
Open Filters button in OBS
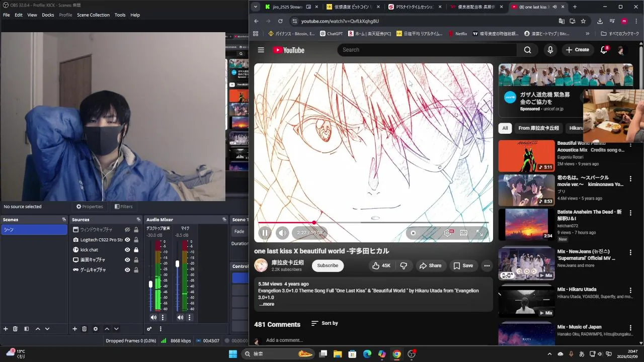point(123,207)
